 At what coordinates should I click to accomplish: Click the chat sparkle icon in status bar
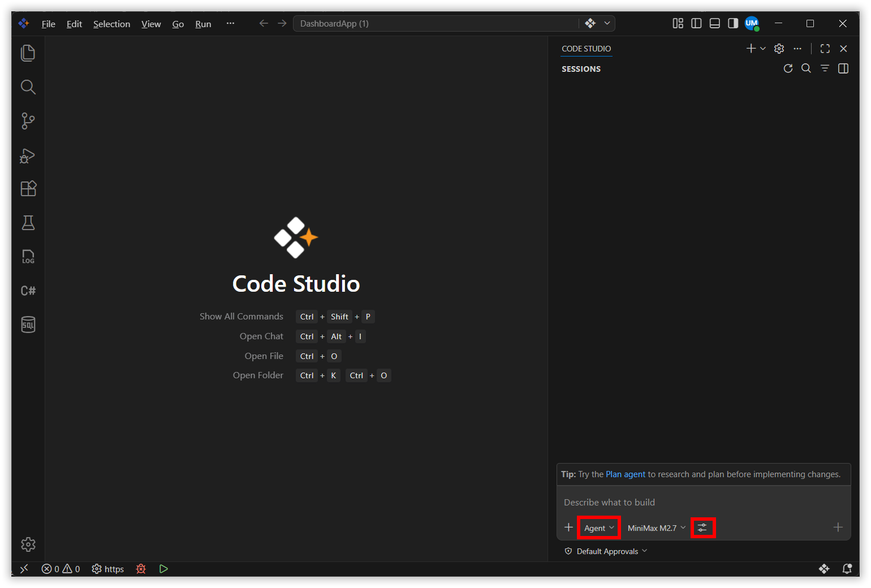click(x=824, y=569)
